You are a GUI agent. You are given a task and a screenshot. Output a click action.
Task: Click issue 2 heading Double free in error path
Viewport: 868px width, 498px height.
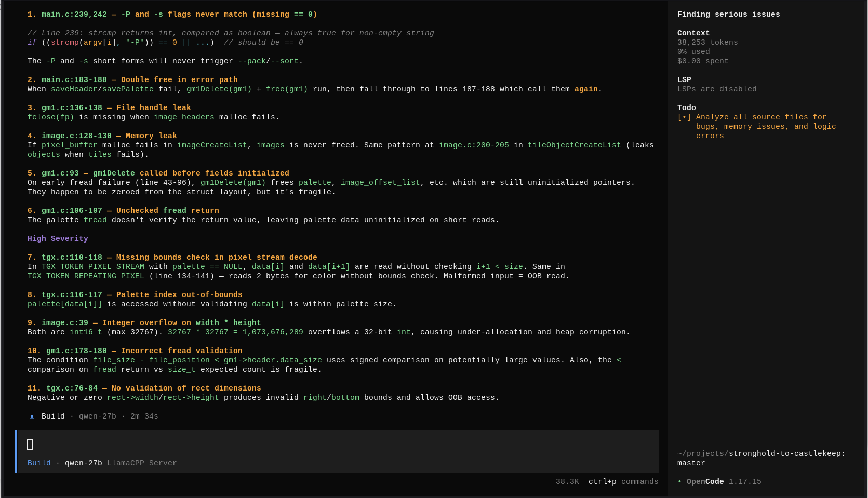coord(132,80)
